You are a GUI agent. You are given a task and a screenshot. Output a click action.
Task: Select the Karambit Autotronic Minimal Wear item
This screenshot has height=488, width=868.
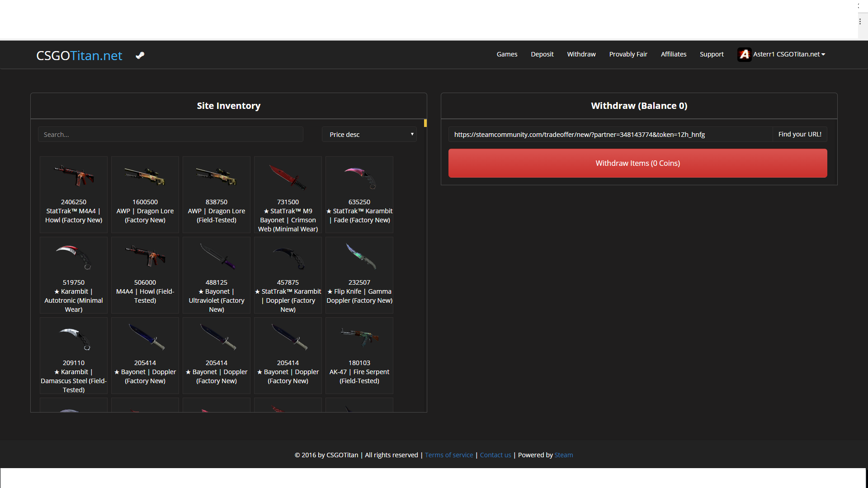pyautogui.click(x=74, y=275)
